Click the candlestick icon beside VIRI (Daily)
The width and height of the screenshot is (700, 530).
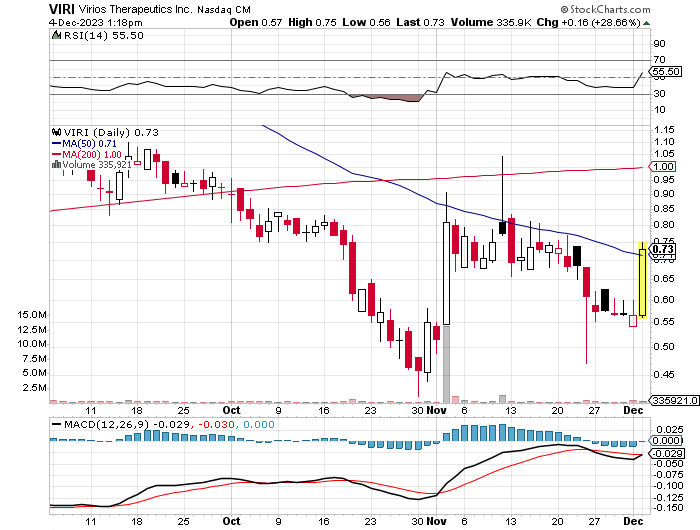(x=56, y=132)
